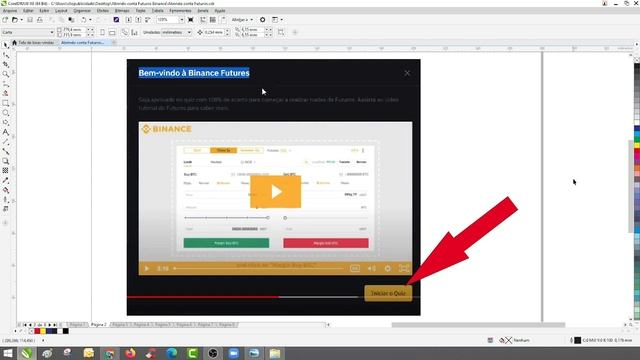
Task: Click the Open folder icon in toolbar
Action: 15,20
